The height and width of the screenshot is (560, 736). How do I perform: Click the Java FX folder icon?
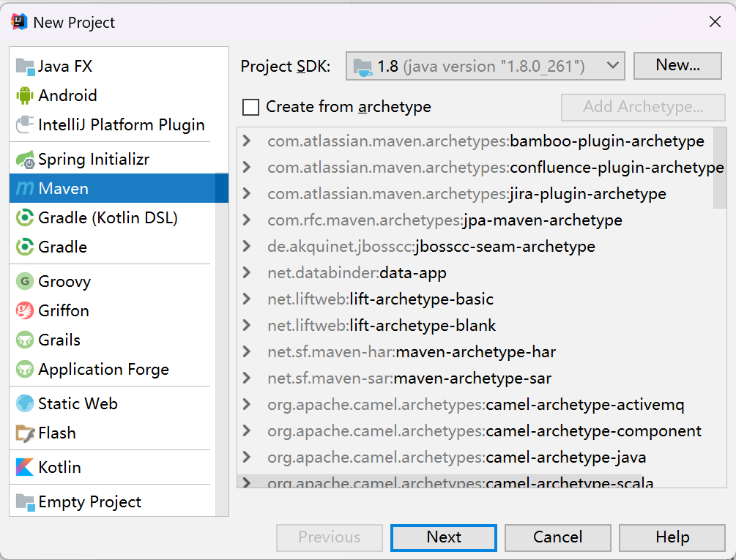click(26, 67)
